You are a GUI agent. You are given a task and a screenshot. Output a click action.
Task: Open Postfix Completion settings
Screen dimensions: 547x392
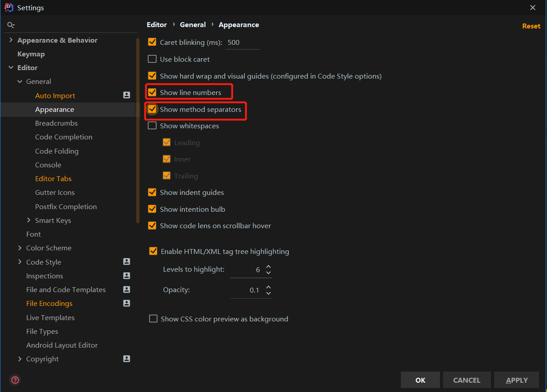[66, 206]
